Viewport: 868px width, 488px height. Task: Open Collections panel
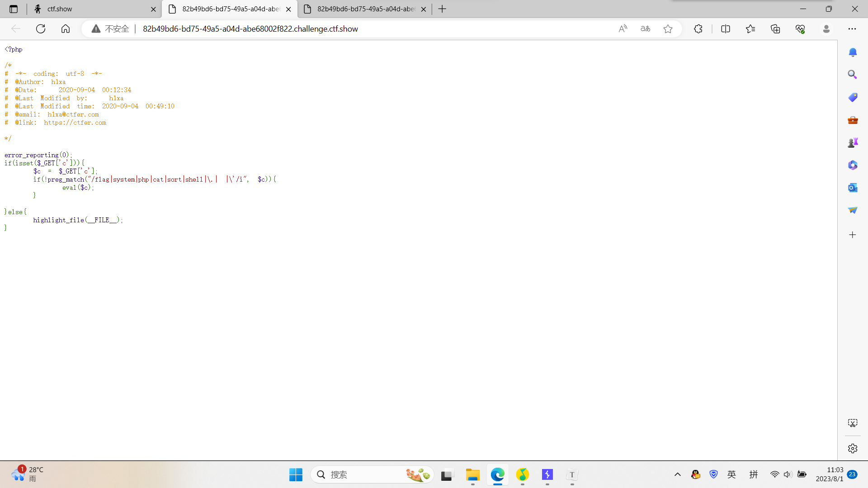(x=775, y=29)
